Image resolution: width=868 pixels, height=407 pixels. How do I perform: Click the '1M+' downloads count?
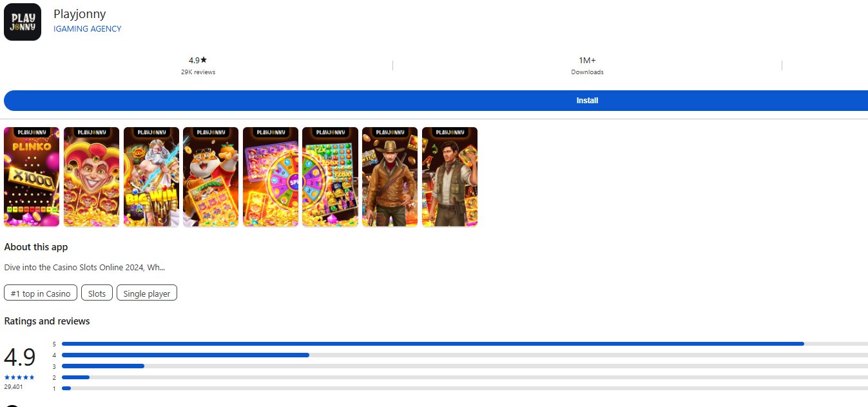[x=587, y=61]
